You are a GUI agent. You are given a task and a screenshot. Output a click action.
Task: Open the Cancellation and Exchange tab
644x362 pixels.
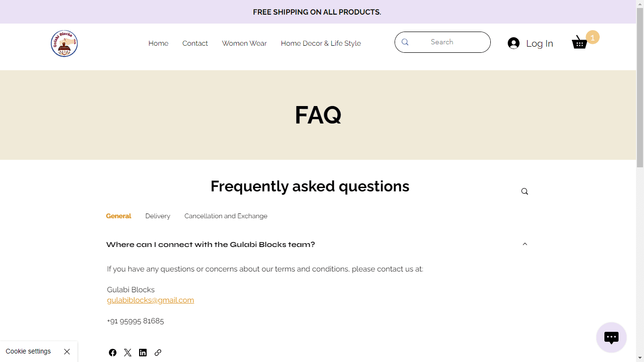click(226, 216)
